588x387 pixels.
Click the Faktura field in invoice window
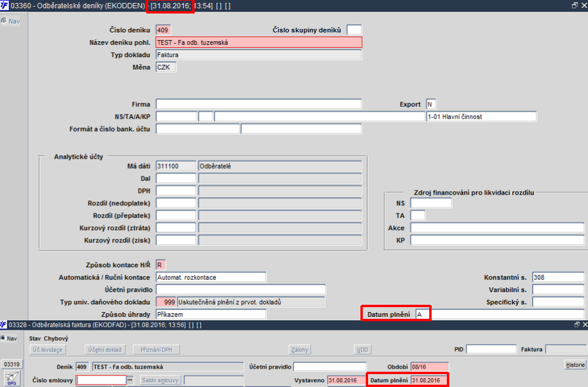[x=566, y=349]
